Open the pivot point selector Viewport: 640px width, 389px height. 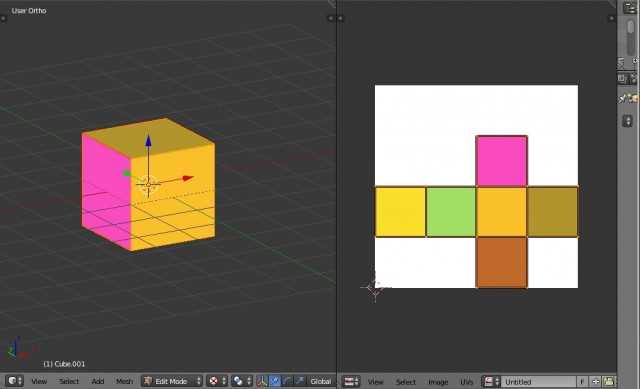click(242, 381)
